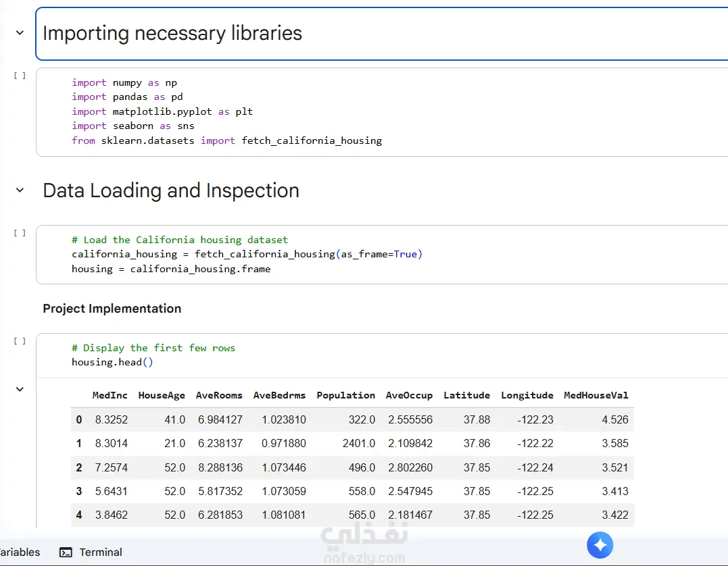Click the '# Load the California housing dataset' comment
The image size is (728, 566).
click(x=180, y=240)
